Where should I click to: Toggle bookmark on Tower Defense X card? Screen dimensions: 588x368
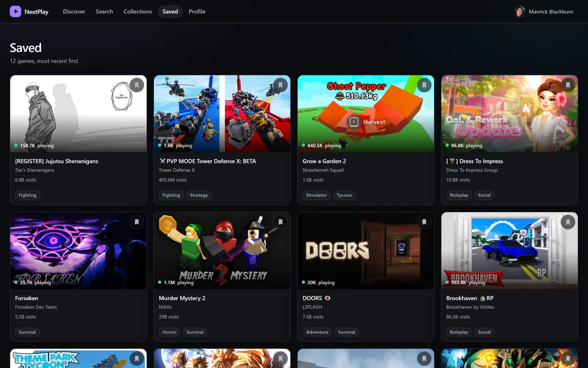(x=280, y=85)
